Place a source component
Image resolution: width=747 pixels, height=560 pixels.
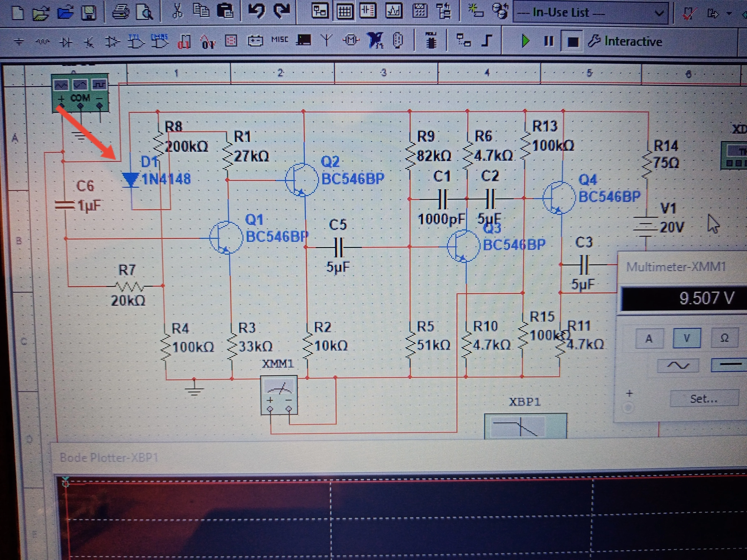pyautogui.click(x=19, y=42)
